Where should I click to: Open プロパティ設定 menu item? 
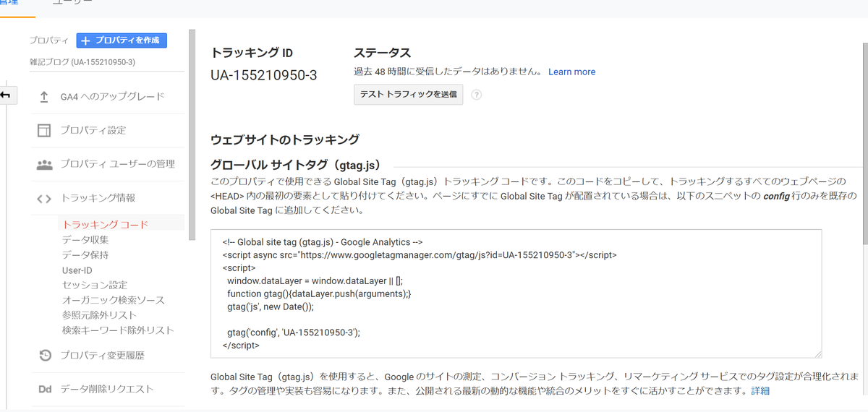pos(93,130)
